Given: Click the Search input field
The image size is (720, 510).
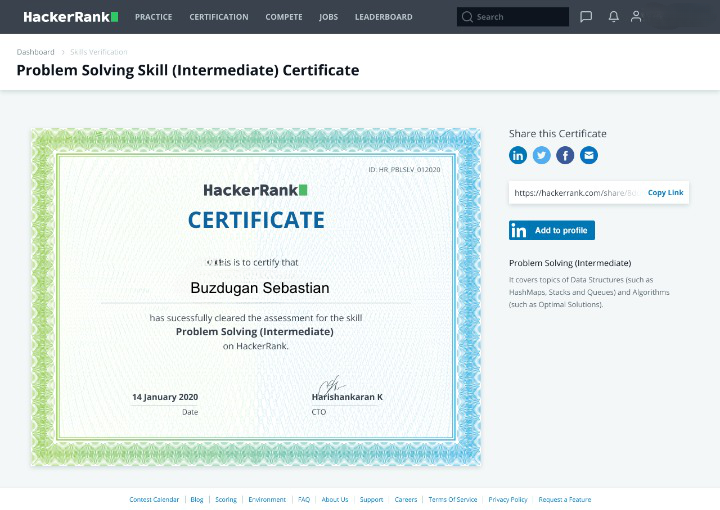Looking at the screenshot, I should coord(518,17).
